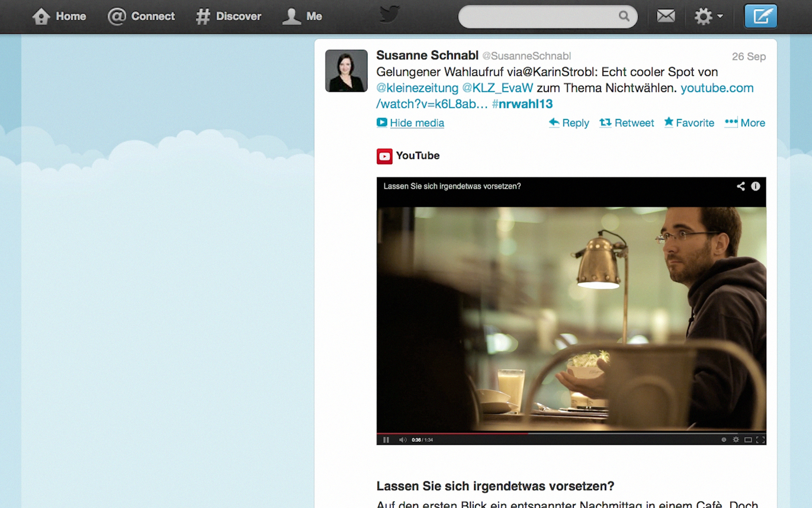812x508 pixels.
Task: Open the Discover section
Action: [229, 16]
